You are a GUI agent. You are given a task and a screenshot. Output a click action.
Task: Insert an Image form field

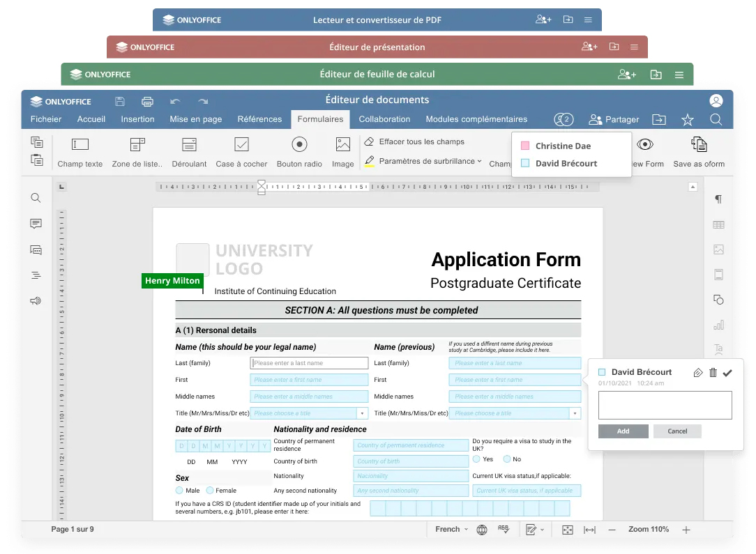343,152
